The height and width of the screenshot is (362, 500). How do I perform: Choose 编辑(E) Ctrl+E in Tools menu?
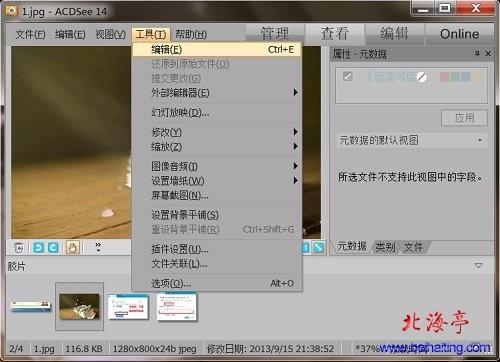point(217,50)
